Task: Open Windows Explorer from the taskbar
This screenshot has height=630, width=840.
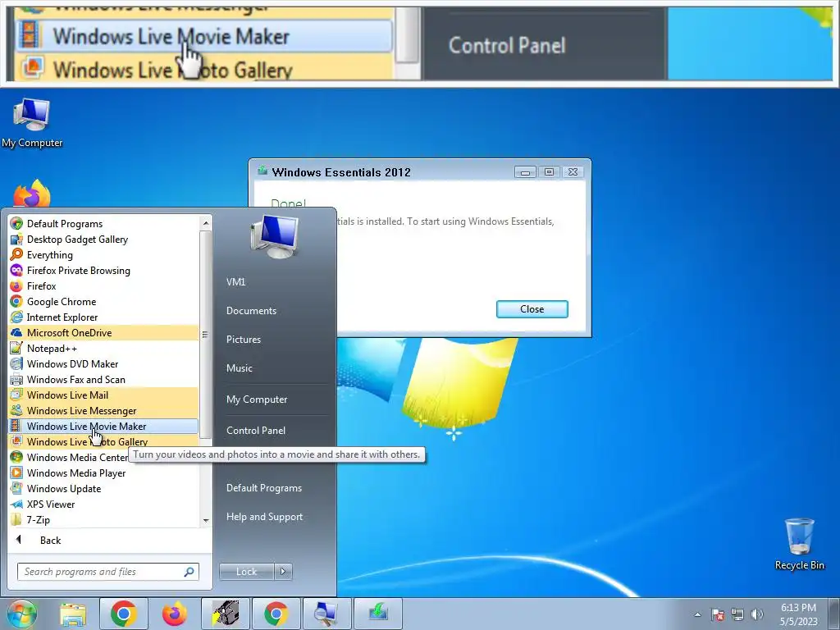Action: pos(72,614)
